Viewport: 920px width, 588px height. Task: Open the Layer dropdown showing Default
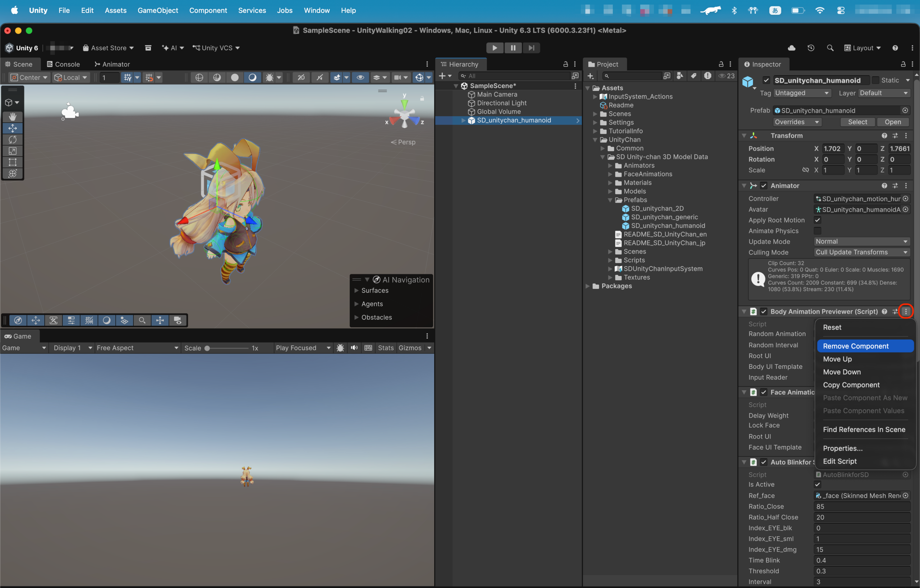click(x=884, y=93)
